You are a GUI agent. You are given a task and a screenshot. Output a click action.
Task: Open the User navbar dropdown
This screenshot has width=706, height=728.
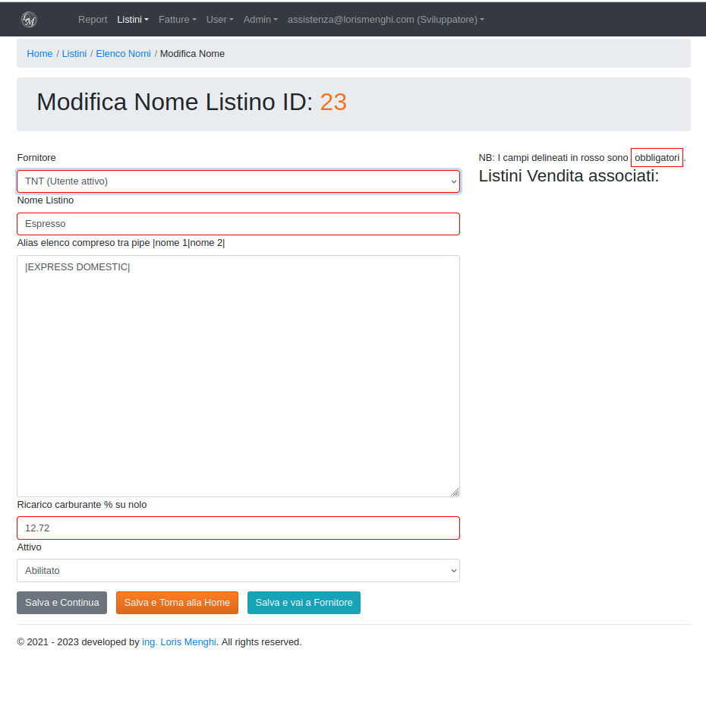point(219,20)
